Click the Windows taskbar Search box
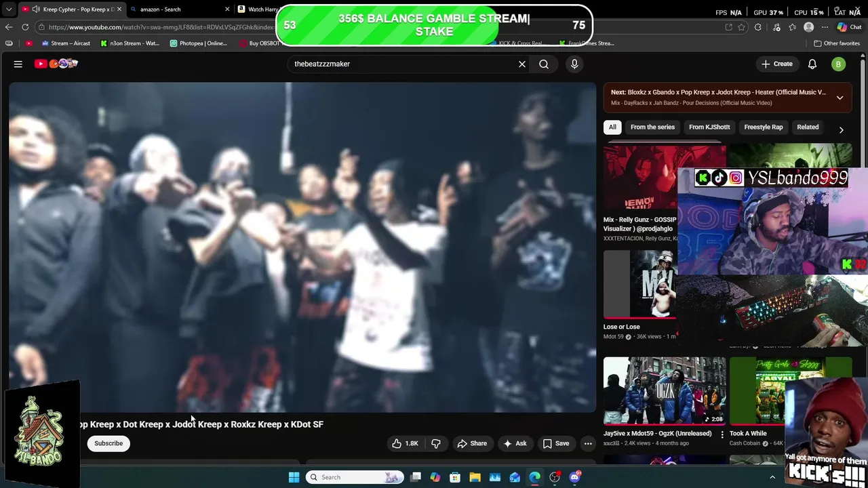The height and width of the screenshot is (488, 868). pyautogui.click(x=353, y=477)
